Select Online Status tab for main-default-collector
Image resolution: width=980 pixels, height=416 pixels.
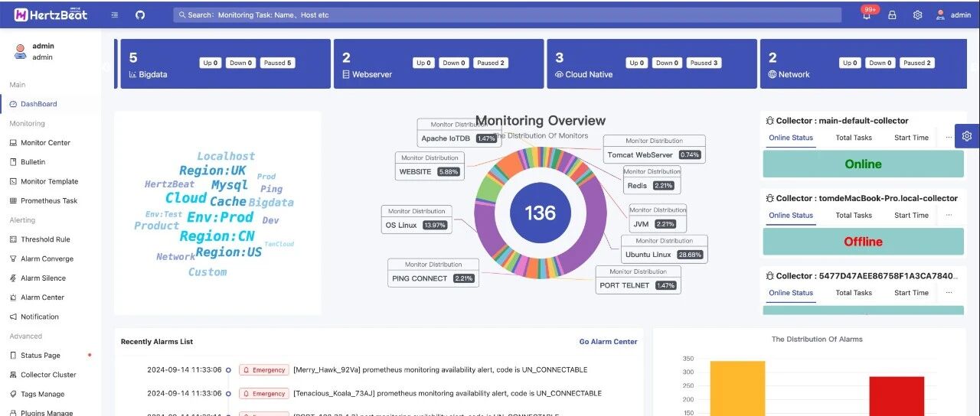click(x=791, y=138)
